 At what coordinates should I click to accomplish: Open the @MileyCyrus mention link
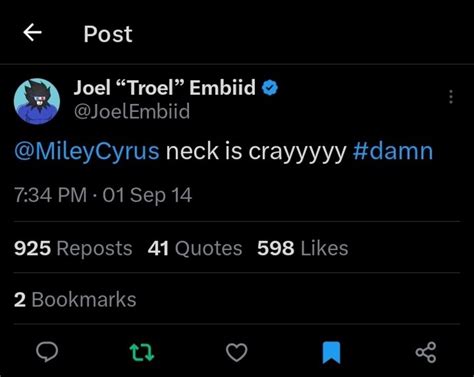(87, 152)
